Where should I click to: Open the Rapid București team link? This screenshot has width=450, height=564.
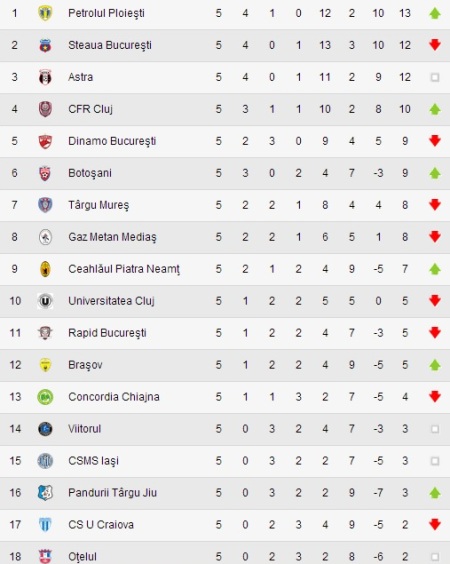click(x=107, y=333)
